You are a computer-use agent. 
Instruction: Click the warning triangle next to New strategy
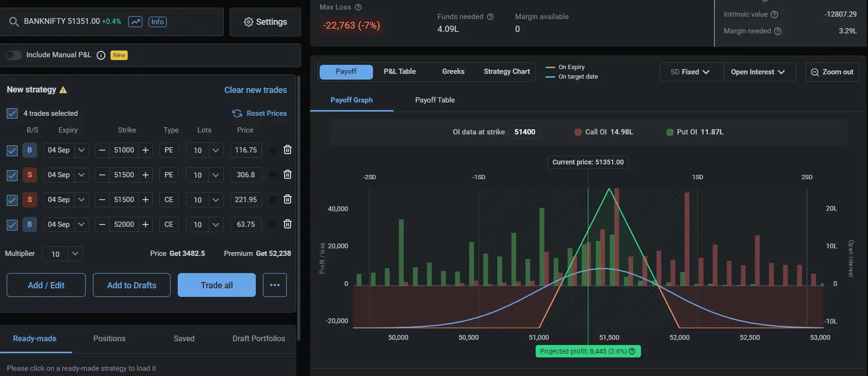point(63,90)
